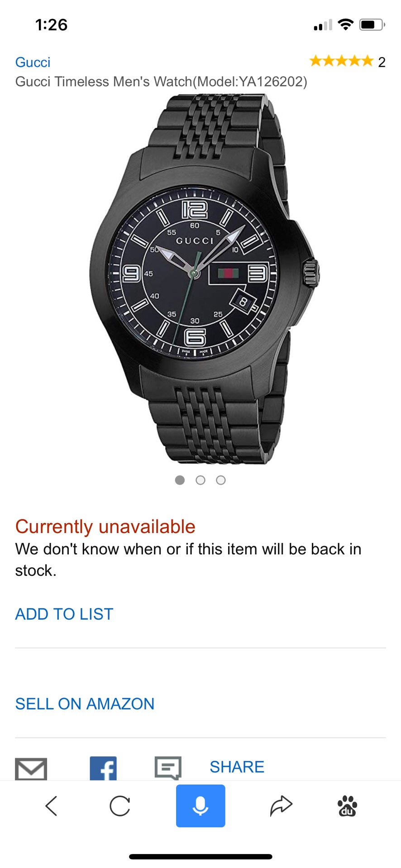Open the Gucci brand link

pos(33,62)
